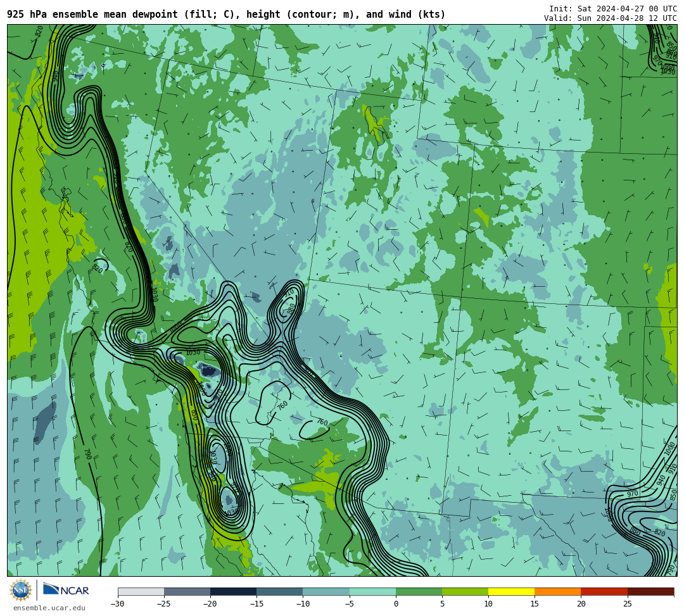Pick the steel blue -15 to -10 color swatch
The width and height of the screenshot is (684, 616).
(280, 591)
